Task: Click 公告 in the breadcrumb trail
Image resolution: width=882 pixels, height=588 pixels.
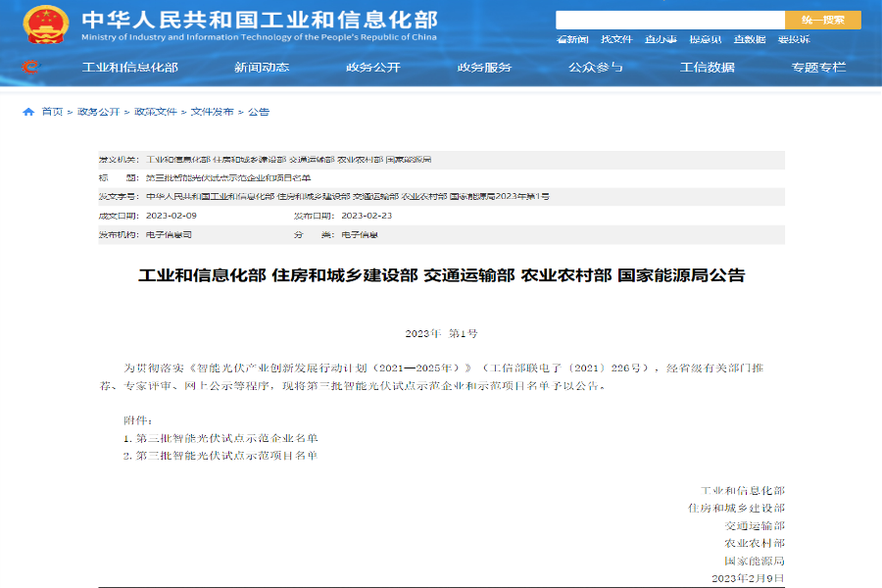Action: click(259, 112)
